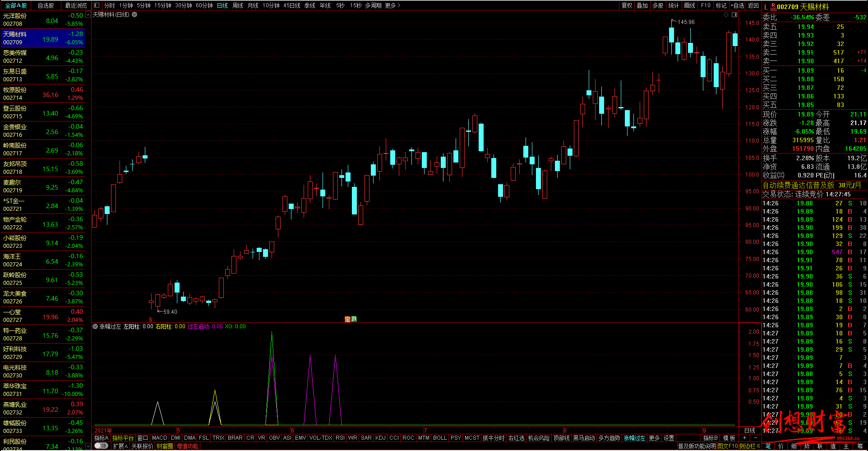Select the 指标B indicator group
868x451 pixels.
710,438
